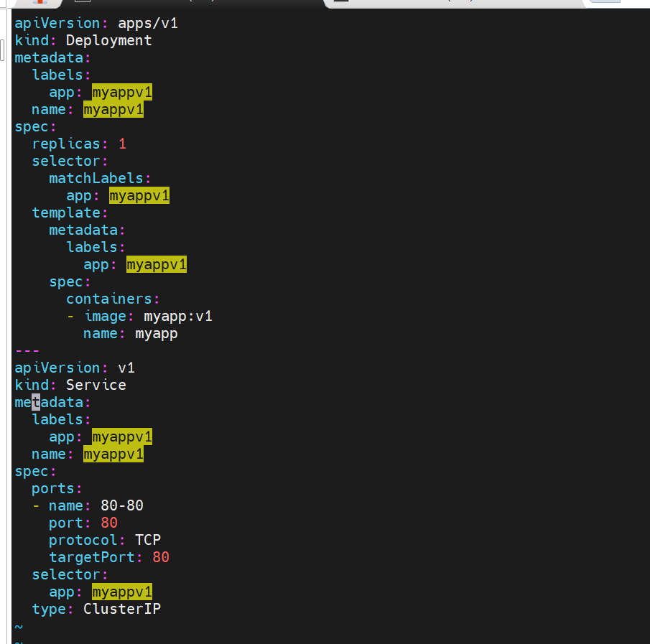Screen dimensions: 650x644
Task: Click the red '80' just above protocol
Action: point(109,523)
